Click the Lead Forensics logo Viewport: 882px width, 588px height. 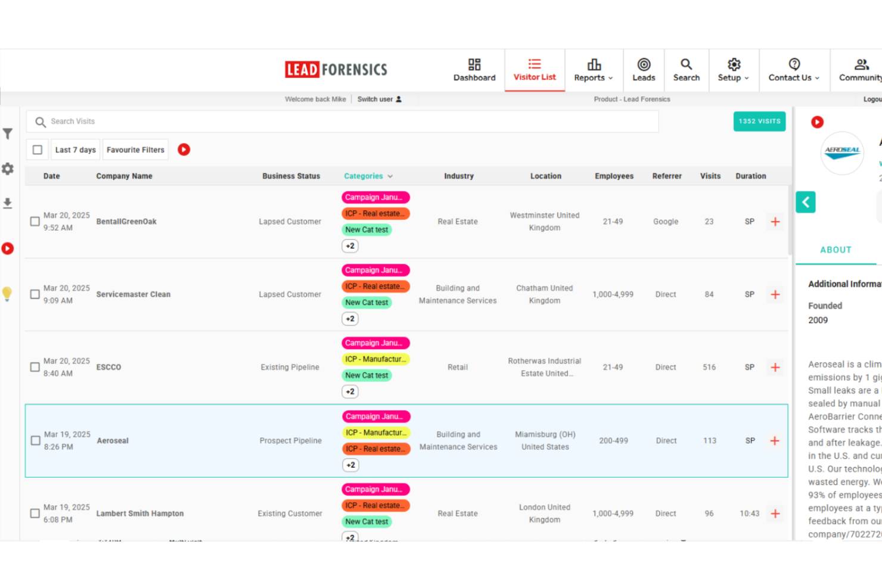coord(336,70)
